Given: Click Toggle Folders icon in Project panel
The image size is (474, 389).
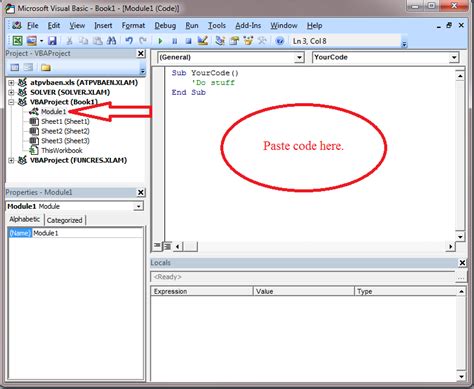Looking at the screenshot, I should click(46, 67).
